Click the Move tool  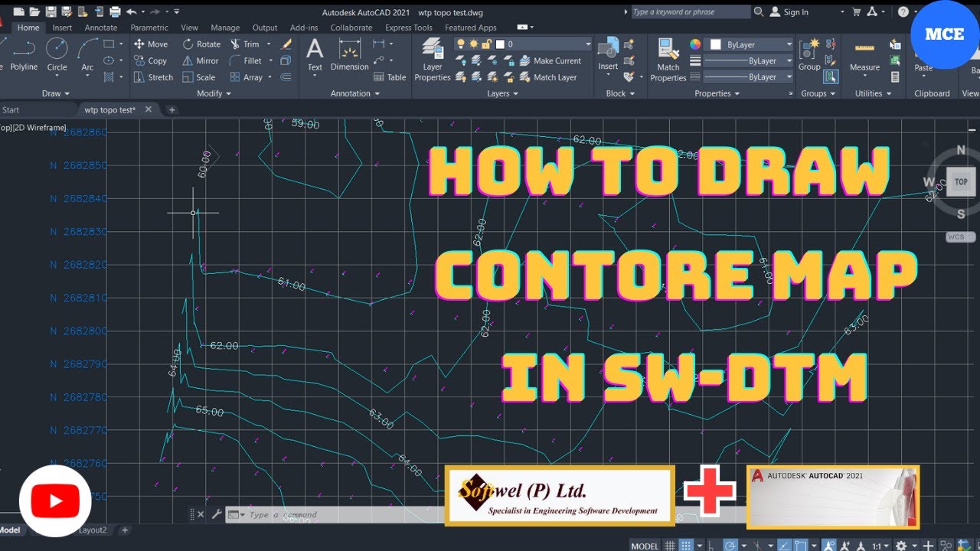151,44
